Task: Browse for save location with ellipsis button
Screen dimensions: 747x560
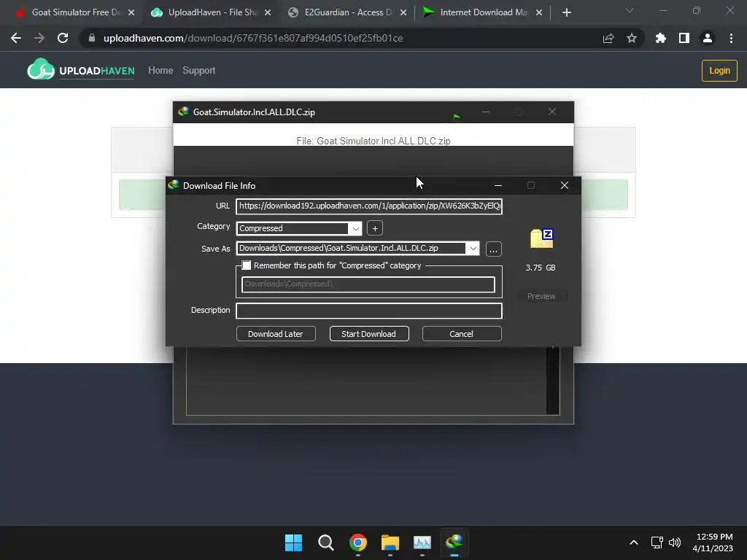Action: (x=494, y=249)
